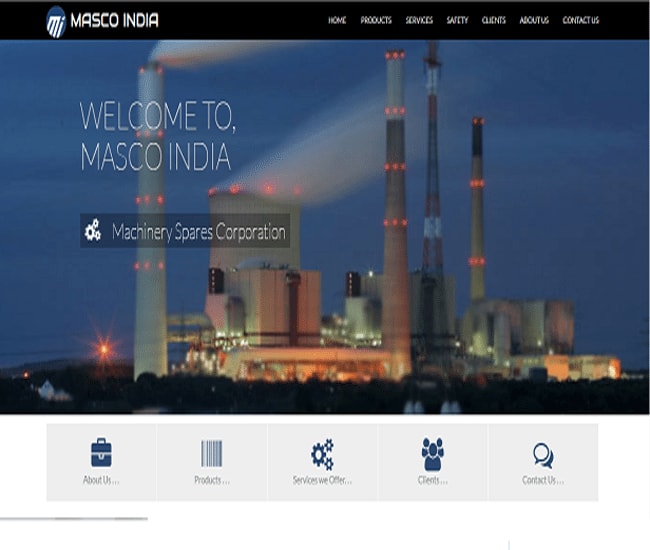Click the barcode Products icon
Viewport: 650px width, 550px height.
(211, 453)
